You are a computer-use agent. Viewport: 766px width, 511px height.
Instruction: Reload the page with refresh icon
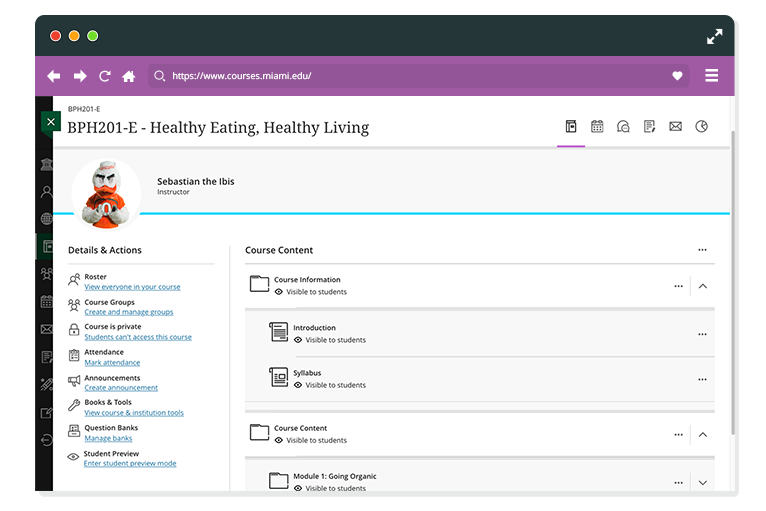105,76
